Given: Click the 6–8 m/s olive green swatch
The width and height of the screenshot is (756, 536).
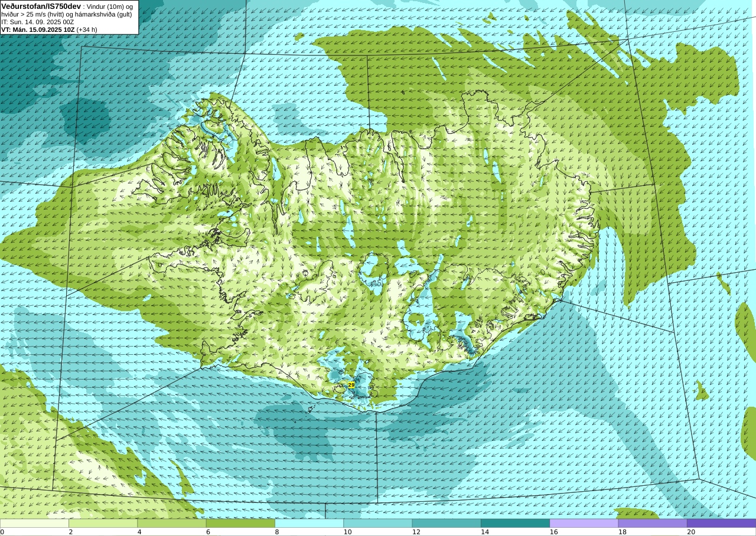Looking at the screenshot, I should tap(240, 523).
